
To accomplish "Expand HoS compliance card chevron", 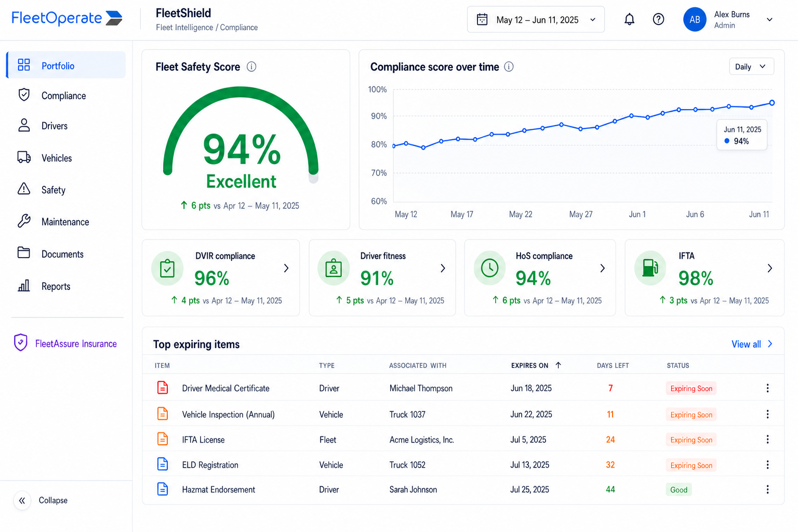I will point(603,268).
